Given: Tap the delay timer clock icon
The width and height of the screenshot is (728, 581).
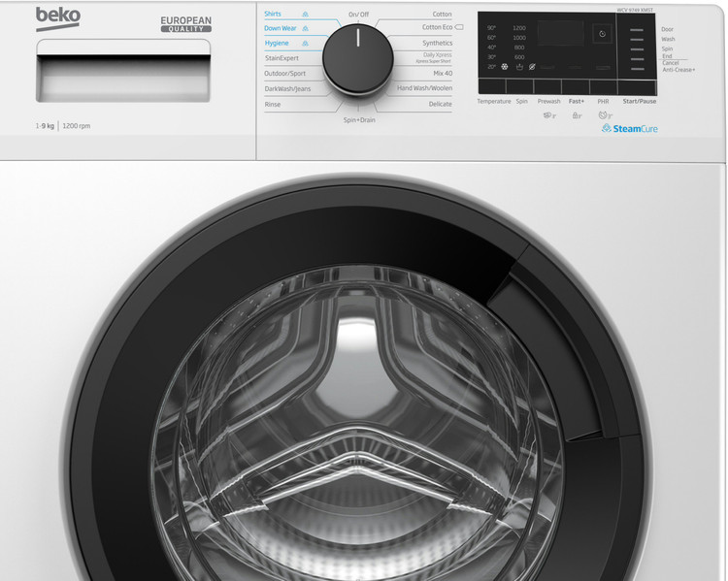Looking at the screenshot, I should (x=601, y=34).
